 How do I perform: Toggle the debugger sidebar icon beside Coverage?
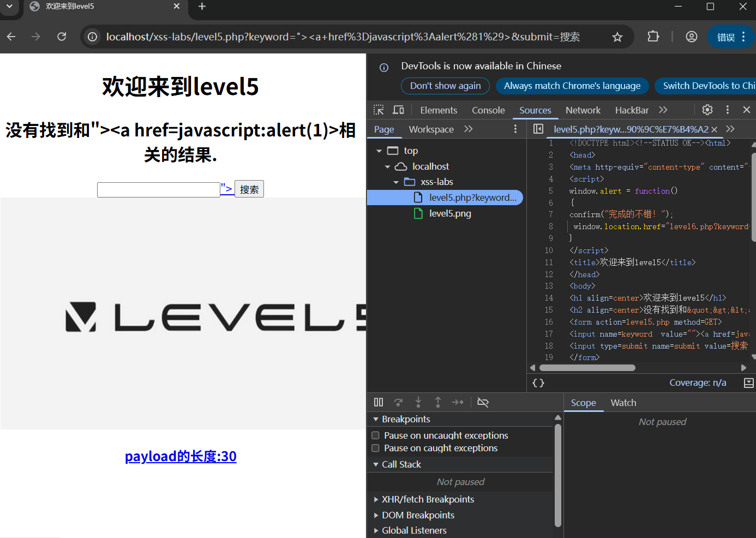[749, 383]
